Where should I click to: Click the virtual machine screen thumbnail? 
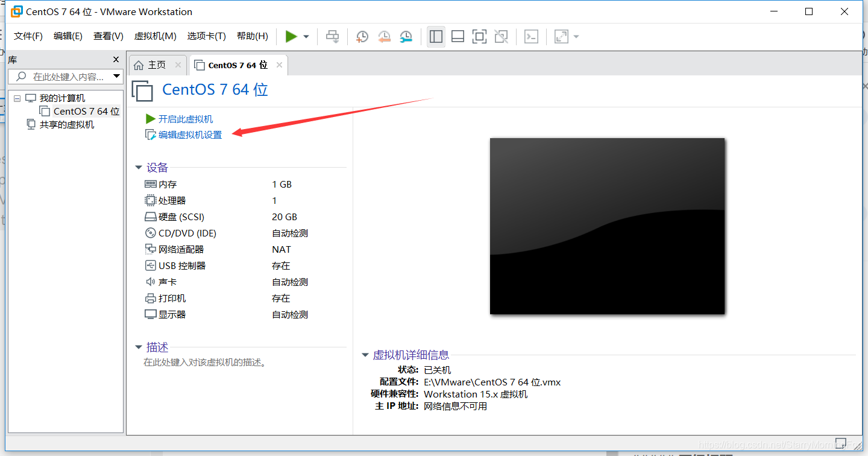pos(607,226)
